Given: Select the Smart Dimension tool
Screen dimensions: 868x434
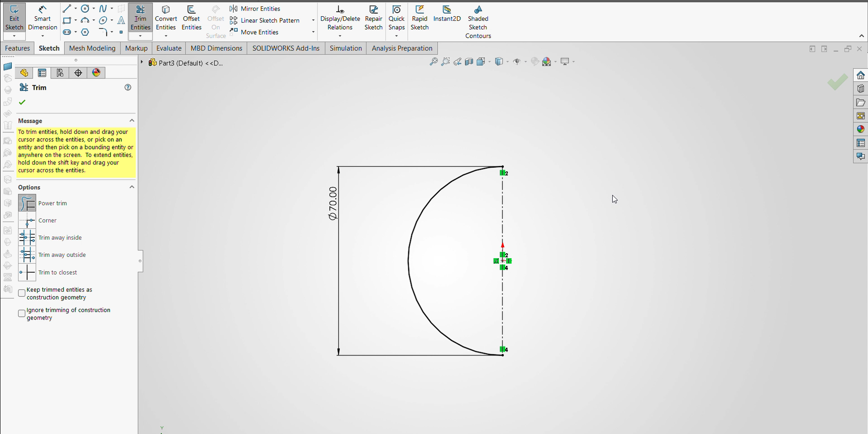Looking at the screenshot, I should pyautogui.click(x=43, y=18).
